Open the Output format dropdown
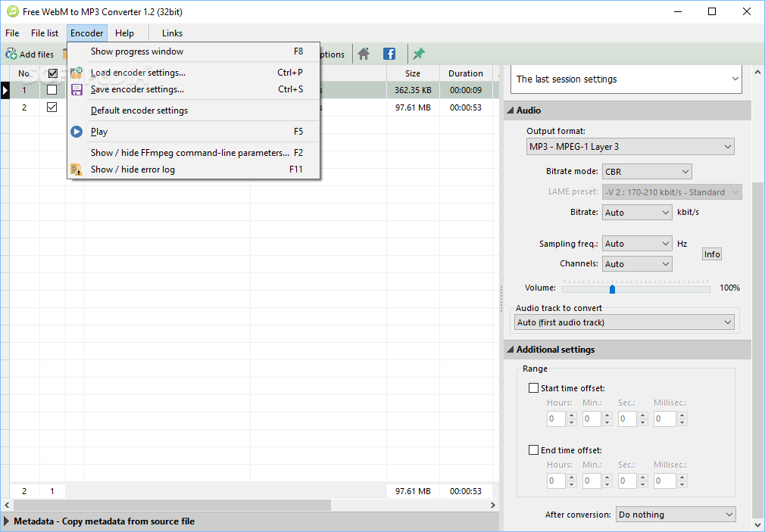 click(630, 147)
